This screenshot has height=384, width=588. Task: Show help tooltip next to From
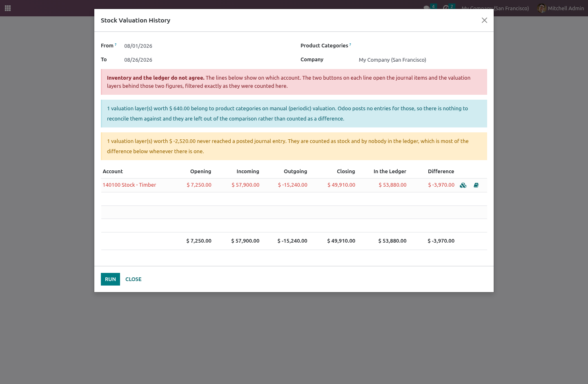(116, 44)
